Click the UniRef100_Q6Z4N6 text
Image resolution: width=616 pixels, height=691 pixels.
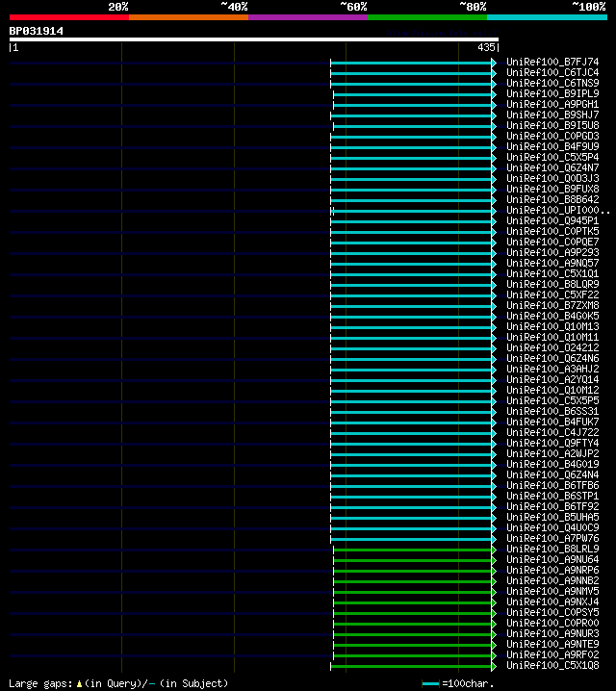[x=552, y=358]
